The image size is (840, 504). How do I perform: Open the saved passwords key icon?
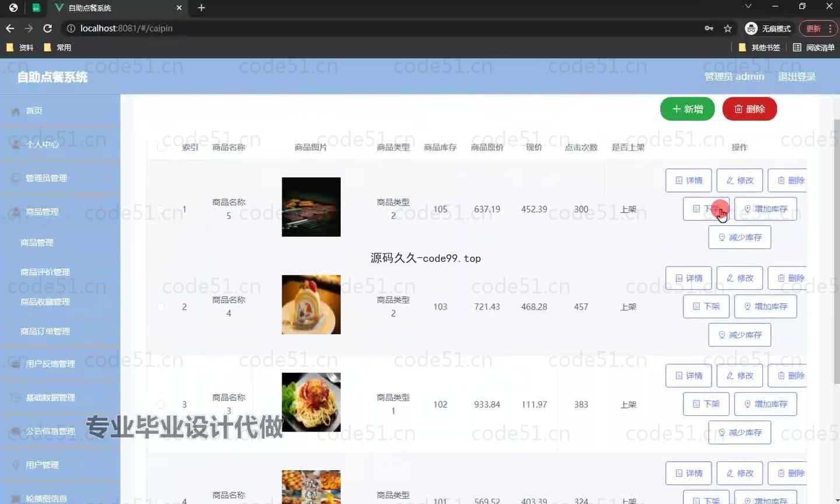pyautogui.click(x=709, y=28)
